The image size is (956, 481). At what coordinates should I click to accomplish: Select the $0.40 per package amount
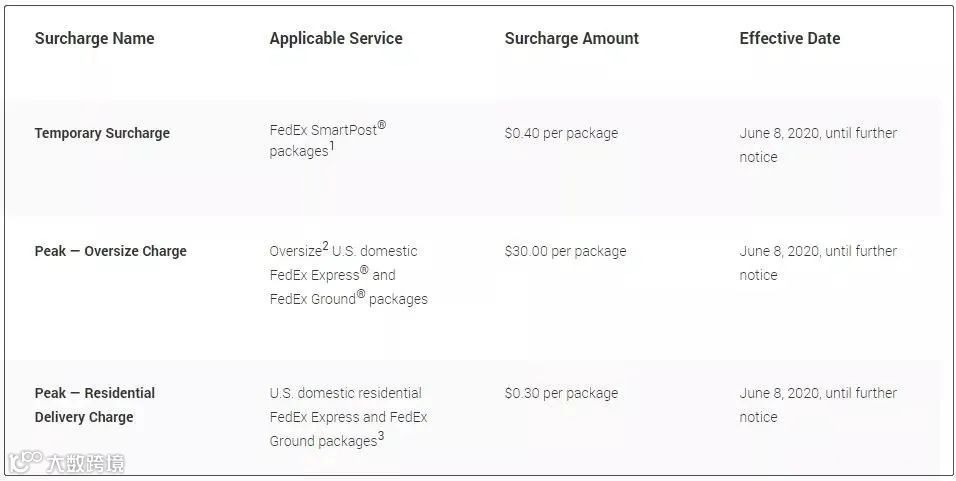pos(562,134)
